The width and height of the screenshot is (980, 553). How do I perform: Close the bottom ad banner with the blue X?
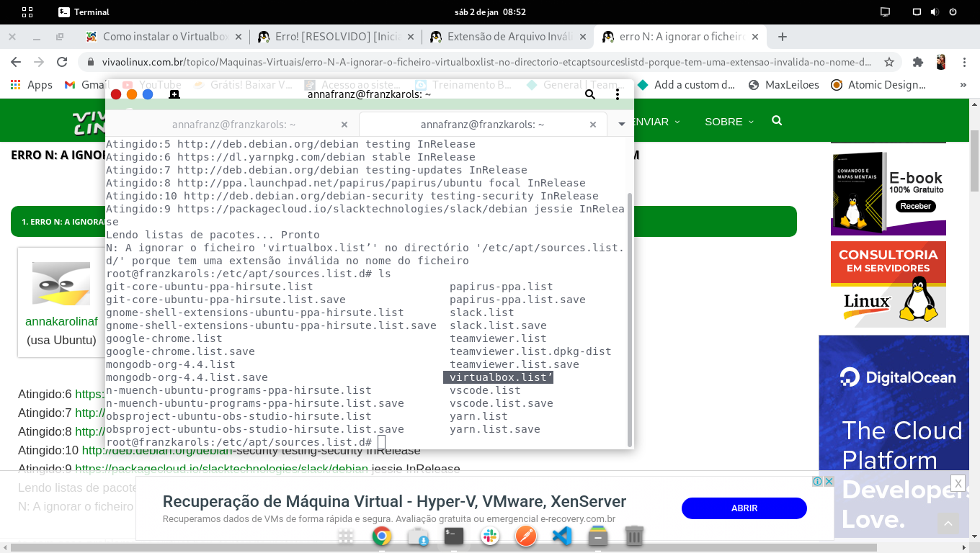point(829,481)
